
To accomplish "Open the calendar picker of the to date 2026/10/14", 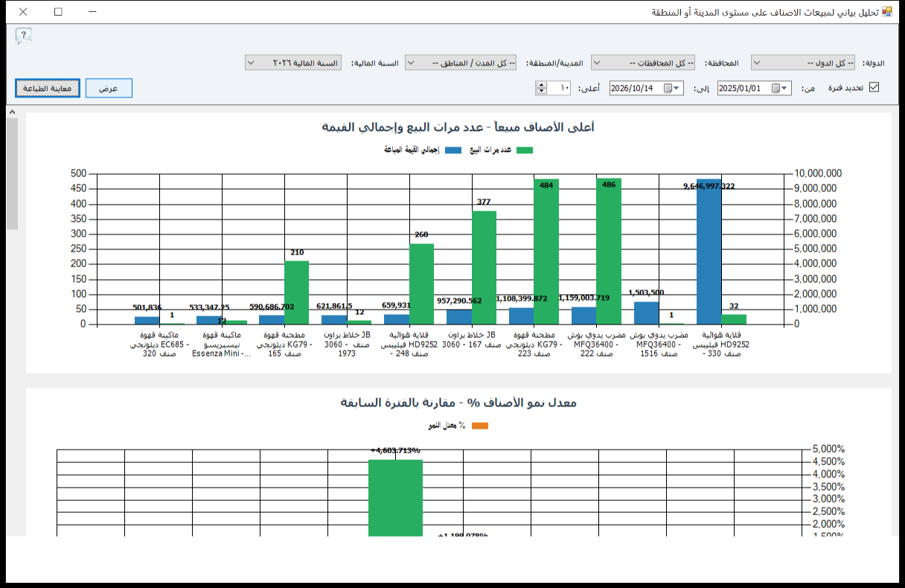I will (672, 88).
